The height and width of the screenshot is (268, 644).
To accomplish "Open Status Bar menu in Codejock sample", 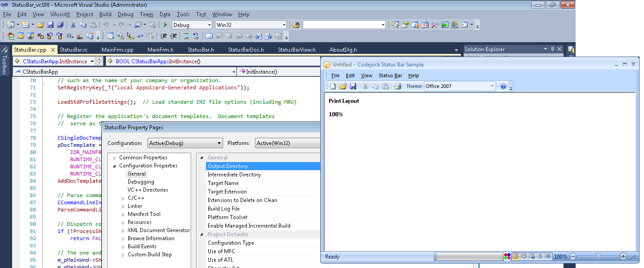I will point(390,75).
